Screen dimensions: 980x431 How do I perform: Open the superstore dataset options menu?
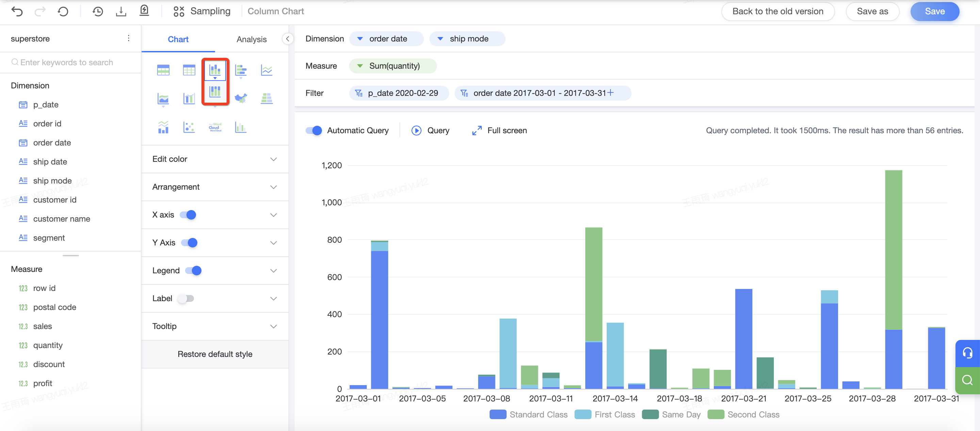coord(129,38)
